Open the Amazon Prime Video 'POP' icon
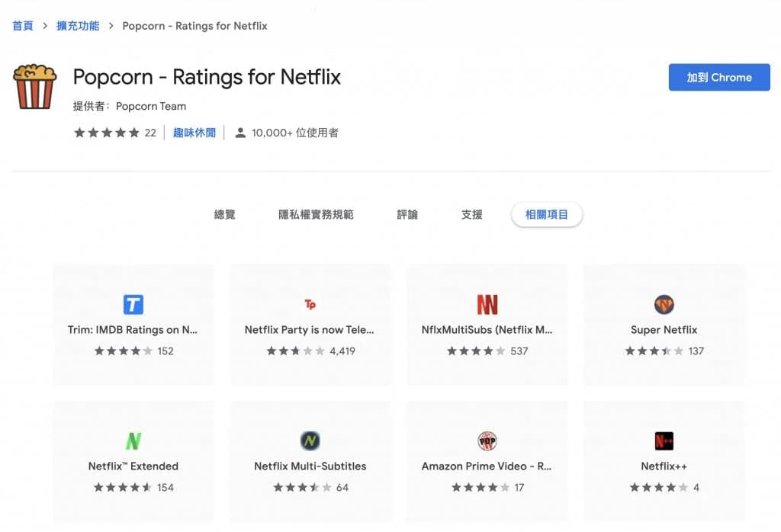This screenshot has width=781, height=532. coord(487,440)
